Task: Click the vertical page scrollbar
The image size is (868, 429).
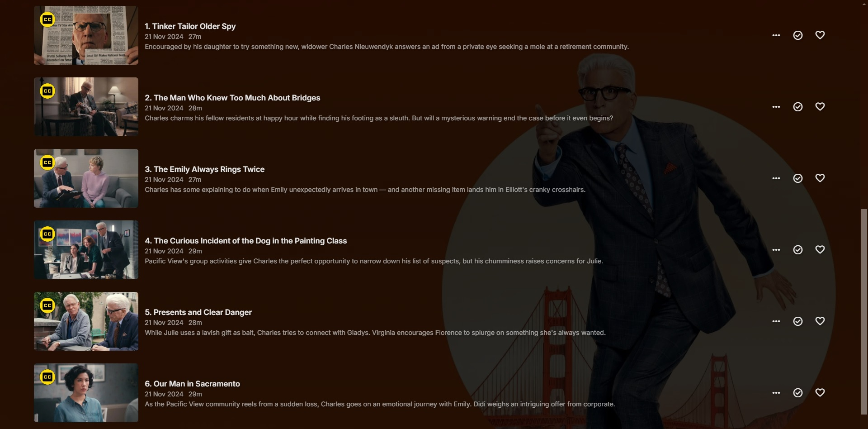Action: 864,311
